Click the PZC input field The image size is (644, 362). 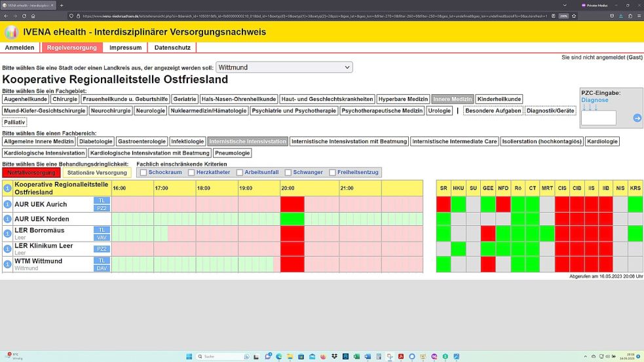point(599,118)
